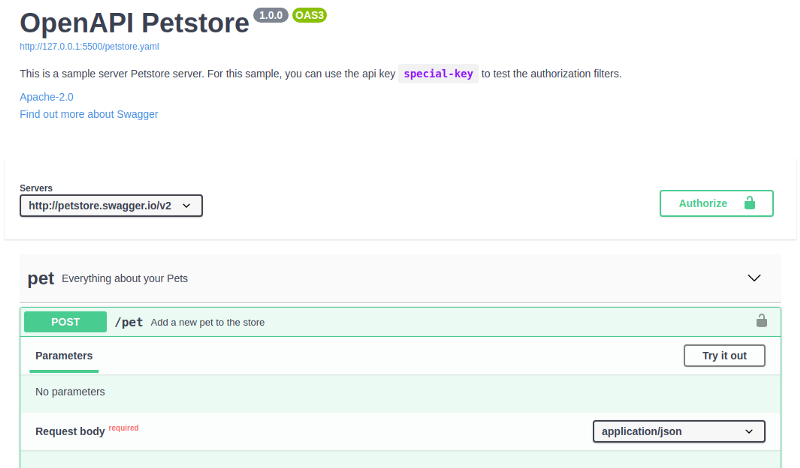This screenshot has width=800, height=468.
Task: Open the Servers dropdown
Action: (x=111, y=206)
